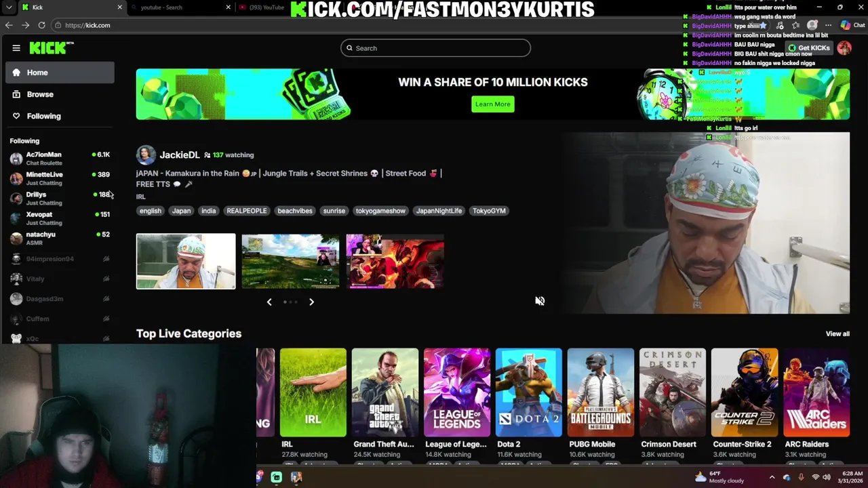Open the IRL category link under title
This screenshot has height=488, width=868.
(x=140, y=197)
